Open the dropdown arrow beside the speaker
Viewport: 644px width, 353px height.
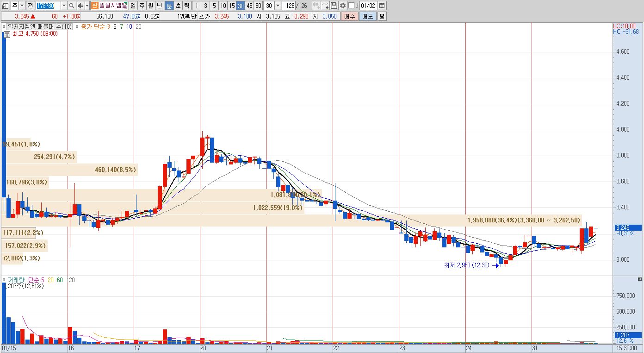87,6
